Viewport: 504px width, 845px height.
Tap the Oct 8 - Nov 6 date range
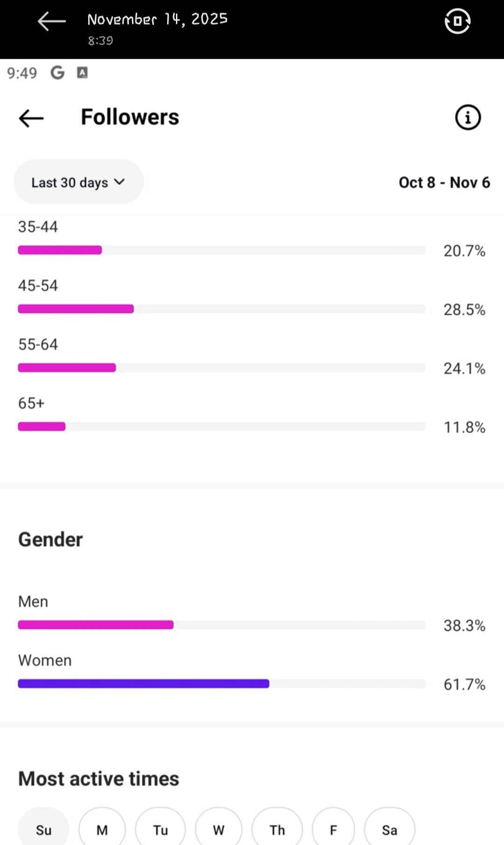[x=444, y=183]
